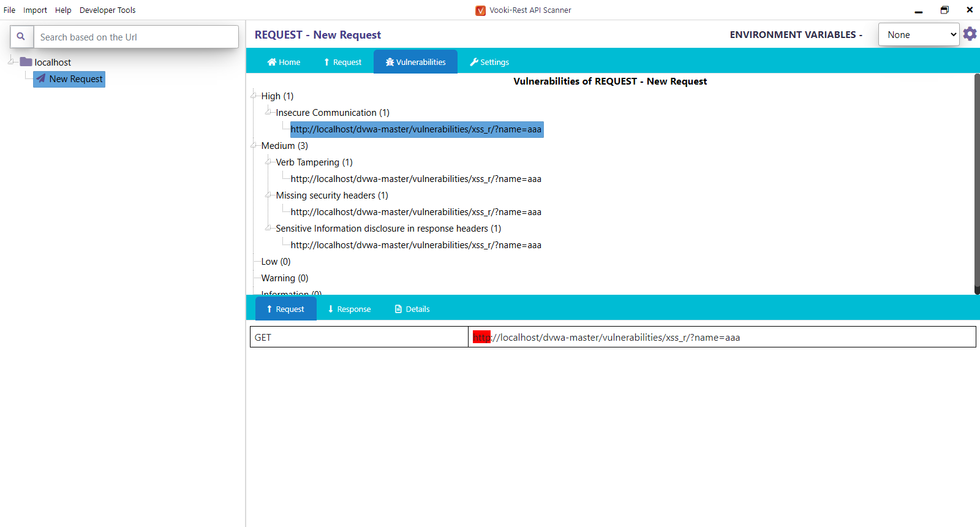Screen dimensions: 980x527
Task: Click the Vooki logo in title bar
Action: click(481, 10)
